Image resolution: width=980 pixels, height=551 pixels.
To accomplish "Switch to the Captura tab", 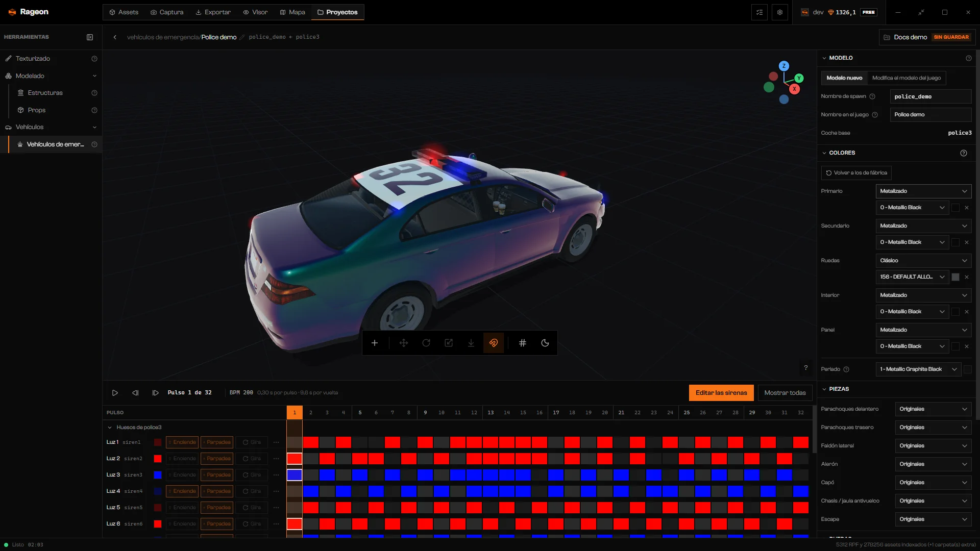I will pyautogui.click(x=167, y=12).
